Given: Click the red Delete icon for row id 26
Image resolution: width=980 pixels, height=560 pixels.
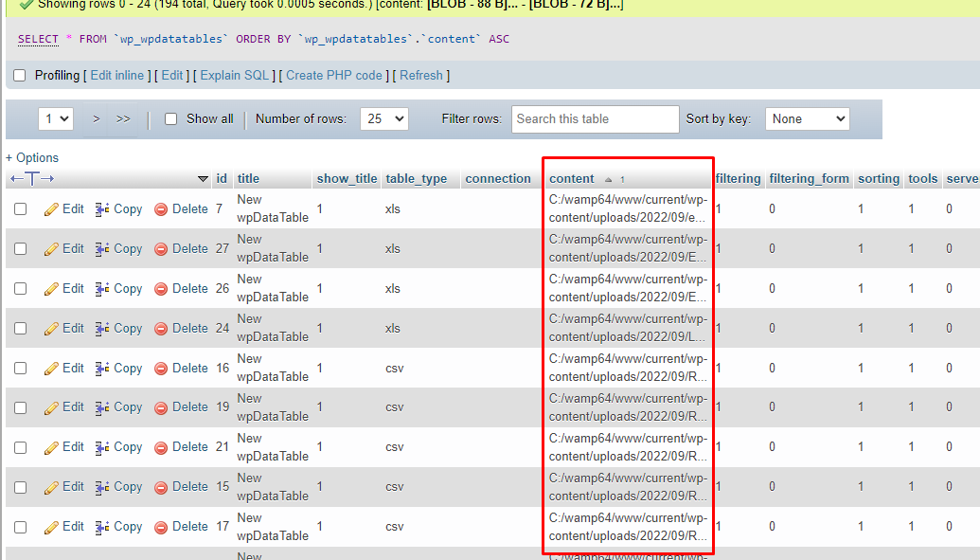Looking at the screenshot, I should click(x=161, y=289).
